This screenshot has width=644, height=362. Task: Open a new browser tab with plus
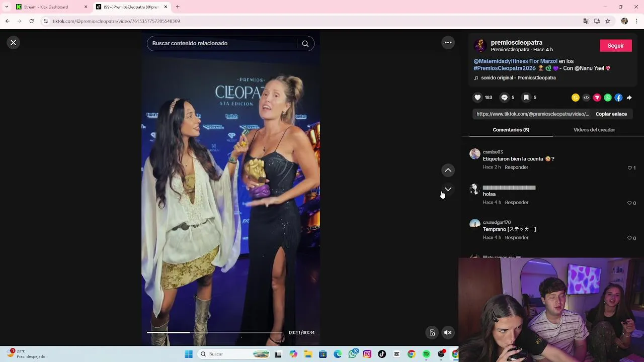[x=178, y=7]
